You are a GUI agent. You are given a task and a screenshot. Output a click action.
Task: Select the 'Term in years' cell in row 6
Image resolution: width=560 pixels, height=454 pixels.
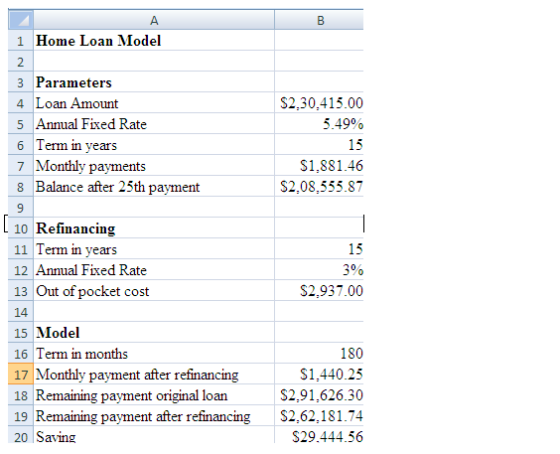coord(154,145)
